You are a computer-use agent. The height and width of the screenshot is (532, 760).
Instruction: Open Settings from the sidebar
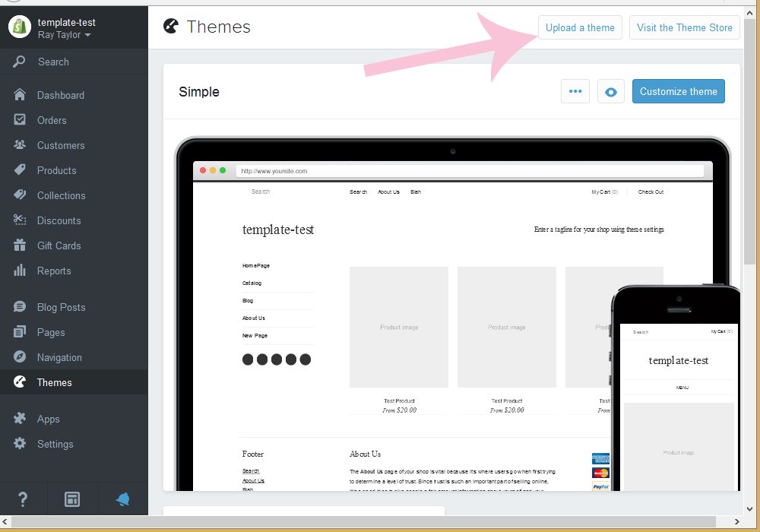pos(74,445)
